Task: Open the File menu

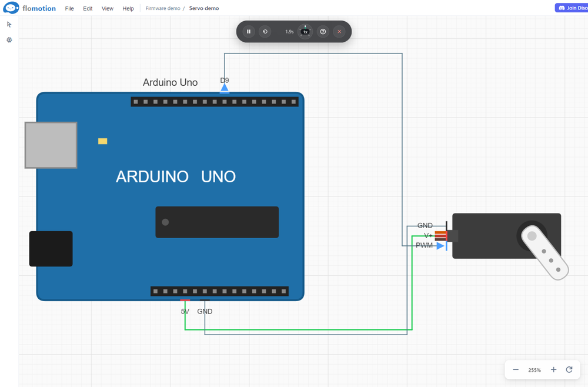Action: click(69, 8)
